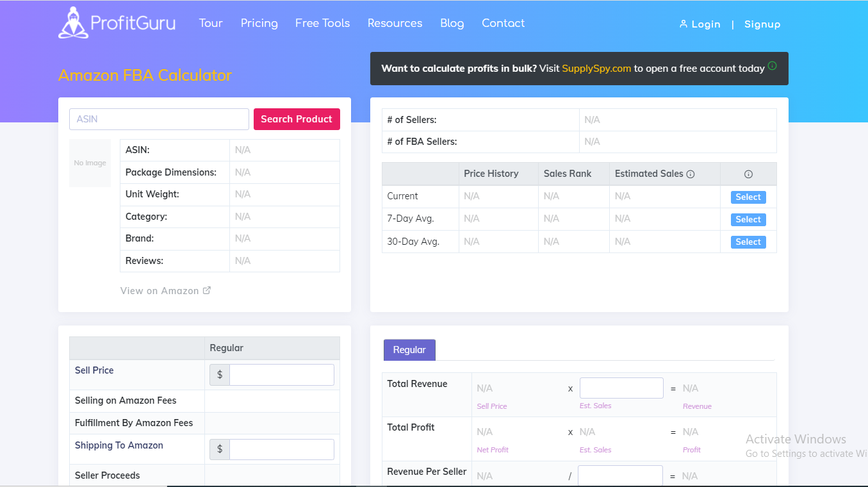Click the # of FBA Sellers label
868x487 pixels.
(x=422, y=142)
